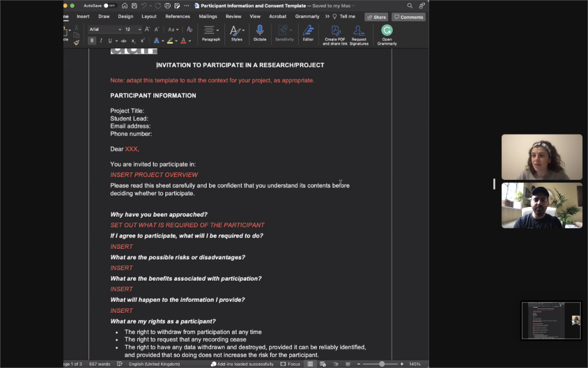Switch to Draft view
This screenshot has width=588, height=368.
pos(347,364)
